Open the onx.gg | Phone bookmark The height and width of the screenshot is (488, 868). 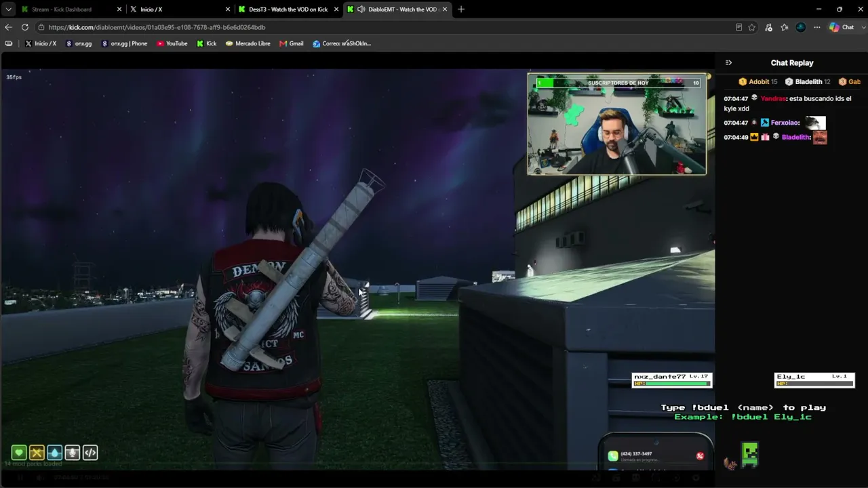(x=124, y=43)
